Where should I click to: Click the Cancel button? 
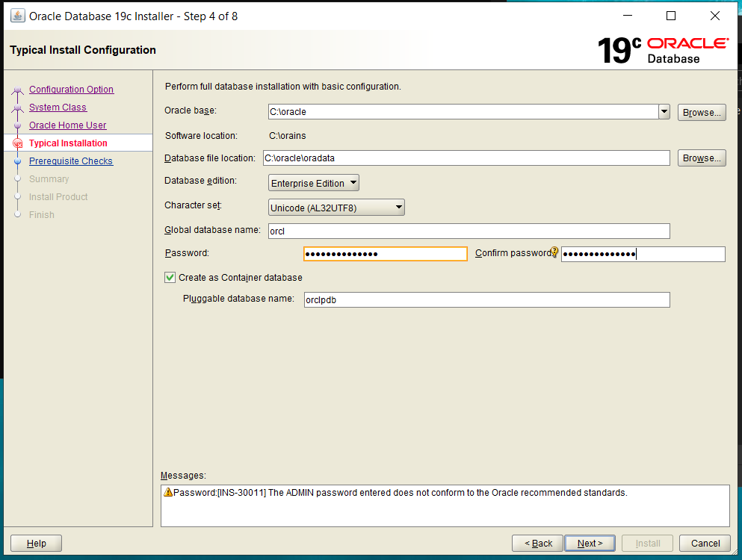pos(705,544)
